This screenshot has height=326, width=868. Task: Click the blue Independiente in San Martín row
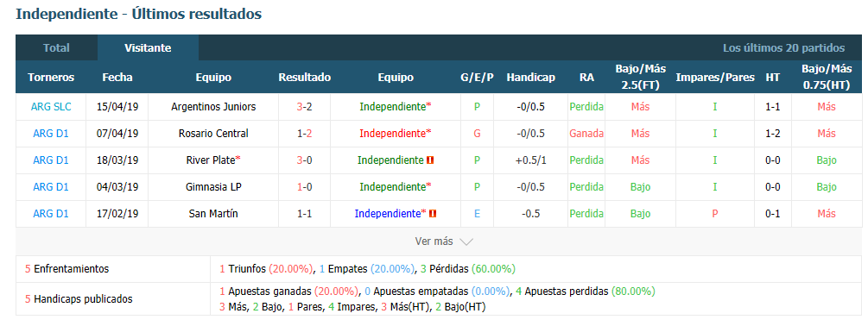(388, 213)
